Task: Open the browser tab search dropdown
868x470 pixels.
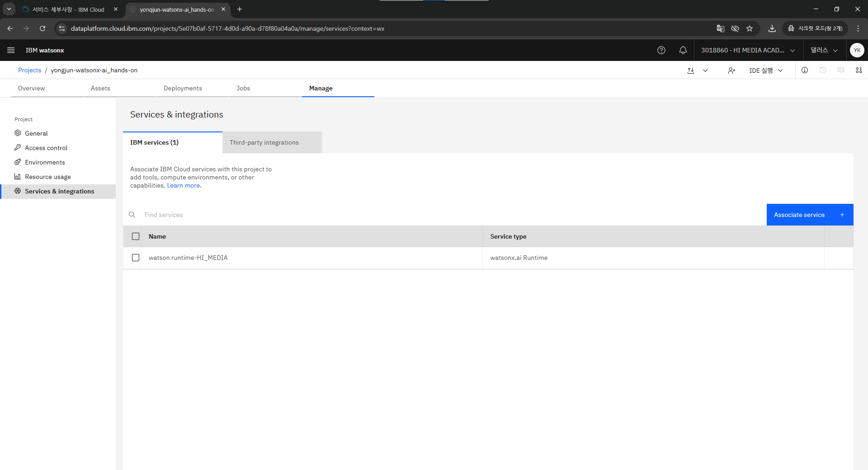Action: point(9,9)
